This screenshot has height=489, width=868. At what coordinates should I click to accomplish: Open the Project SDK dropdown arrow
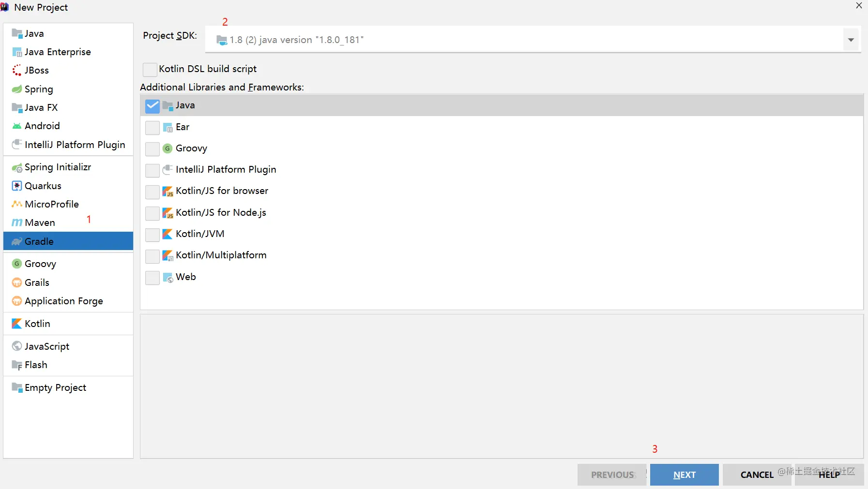851,40
